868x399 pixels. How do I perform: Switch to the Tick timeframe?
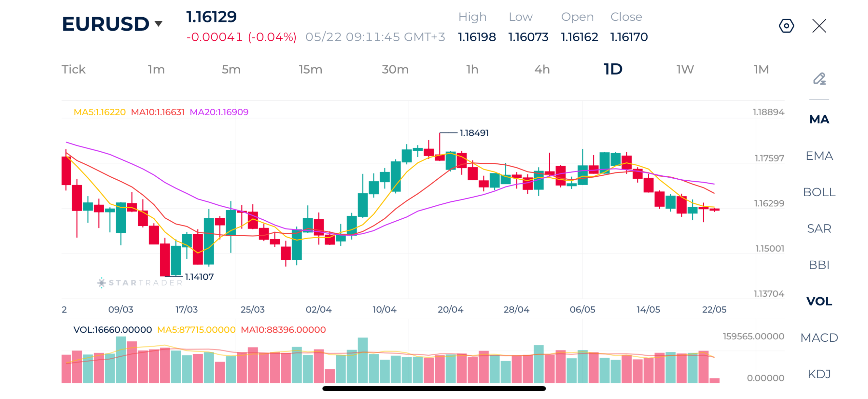pyautogui.click(x=73, y=69)
